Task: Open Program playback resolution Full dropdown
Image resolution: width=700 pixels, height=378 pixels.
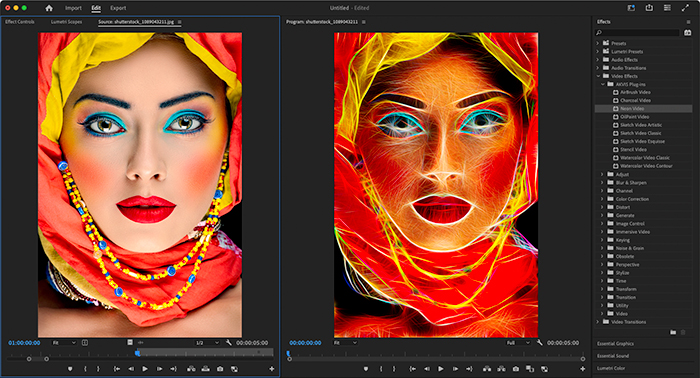Action: coord(518,343)
